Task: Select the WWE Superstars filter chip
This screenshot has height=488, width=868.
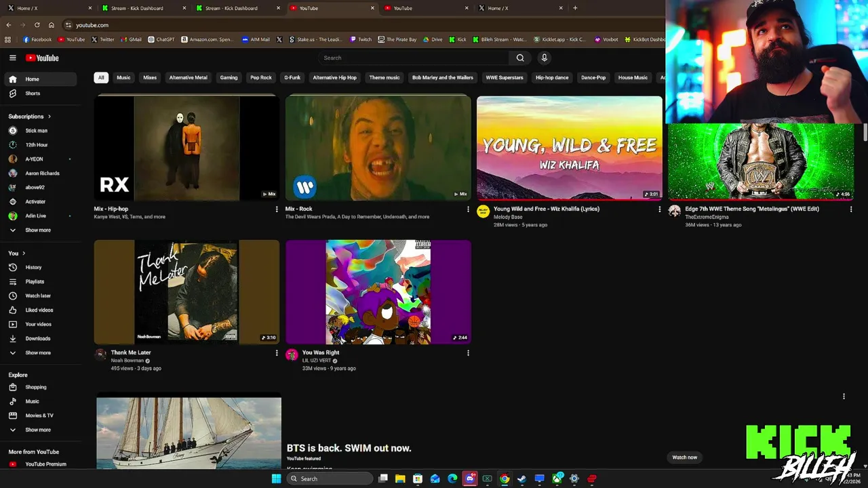Action: click(505, 77)
